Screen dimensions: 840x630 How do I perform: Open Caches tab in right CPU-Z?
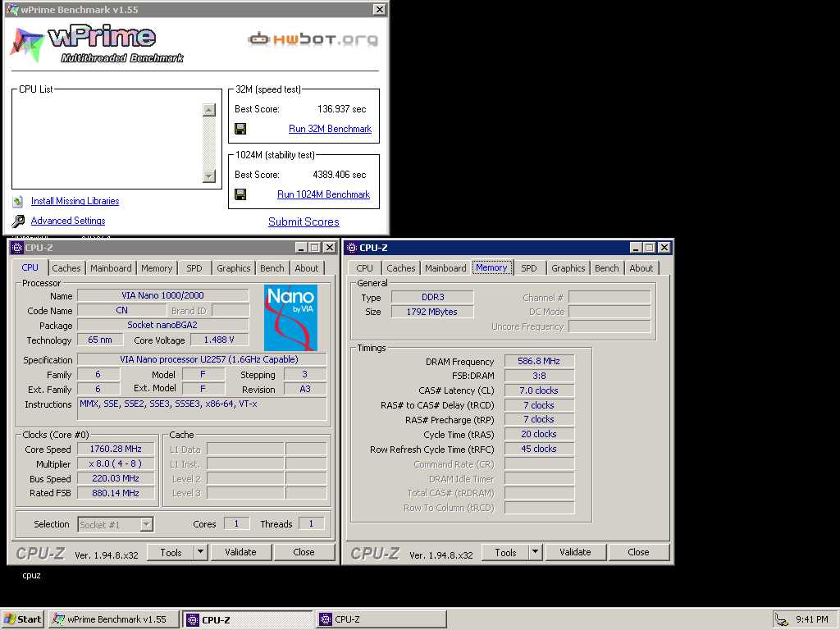[401, 268]
